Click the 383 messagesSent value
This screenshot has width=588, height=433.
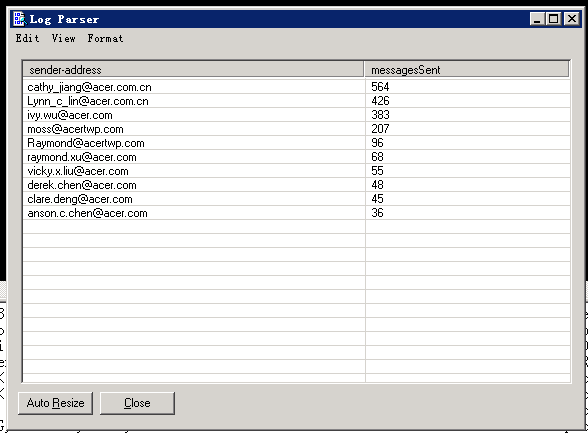coord(380,115)
